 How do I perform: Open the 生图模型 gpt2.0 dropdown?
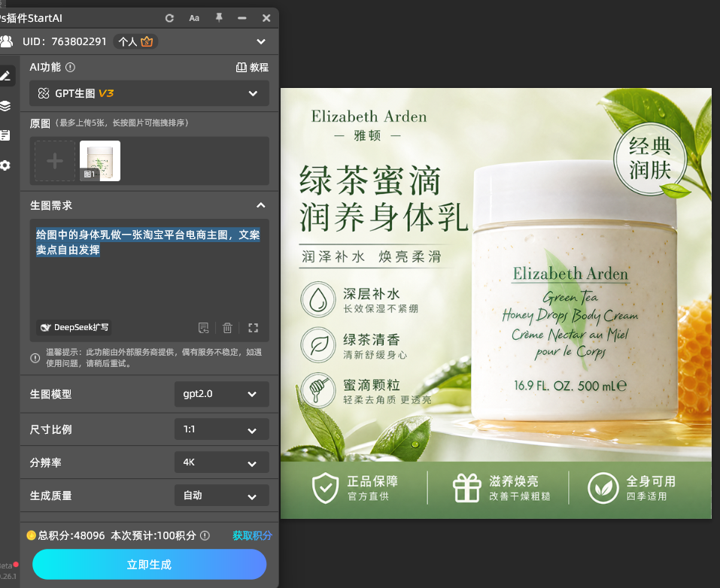pyautogui.click(x=222, y=394)
